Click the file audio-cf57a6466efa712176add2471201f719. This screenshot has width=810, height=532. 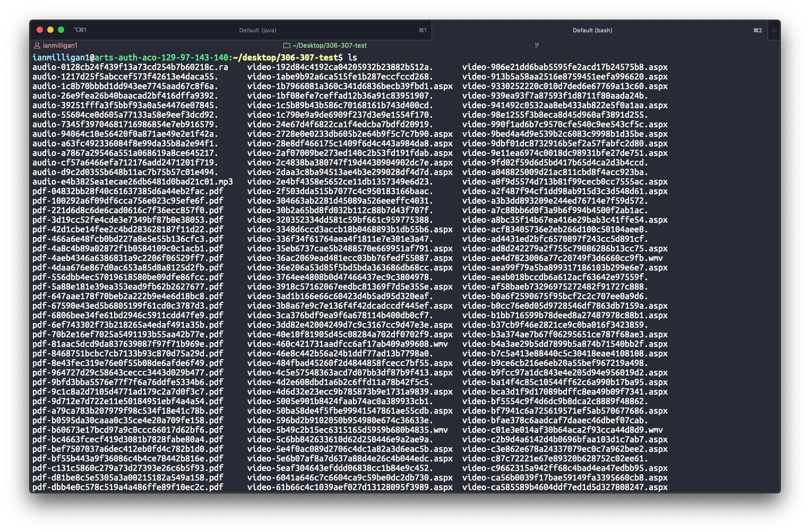click(125, 163)
